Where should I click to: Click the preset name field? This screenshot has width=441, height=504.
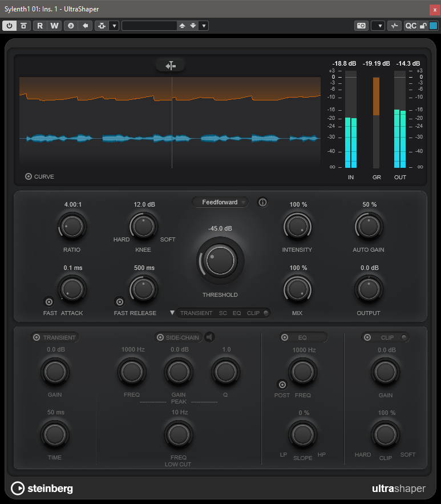click(149, 26)
